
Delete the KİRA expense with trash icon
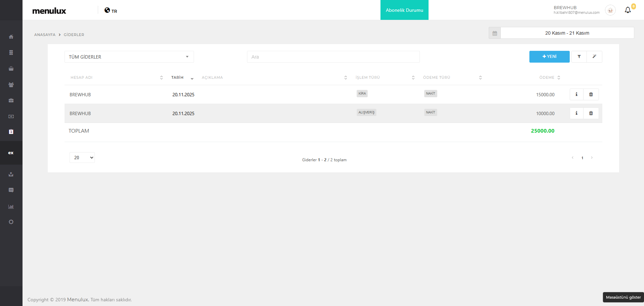591,94
